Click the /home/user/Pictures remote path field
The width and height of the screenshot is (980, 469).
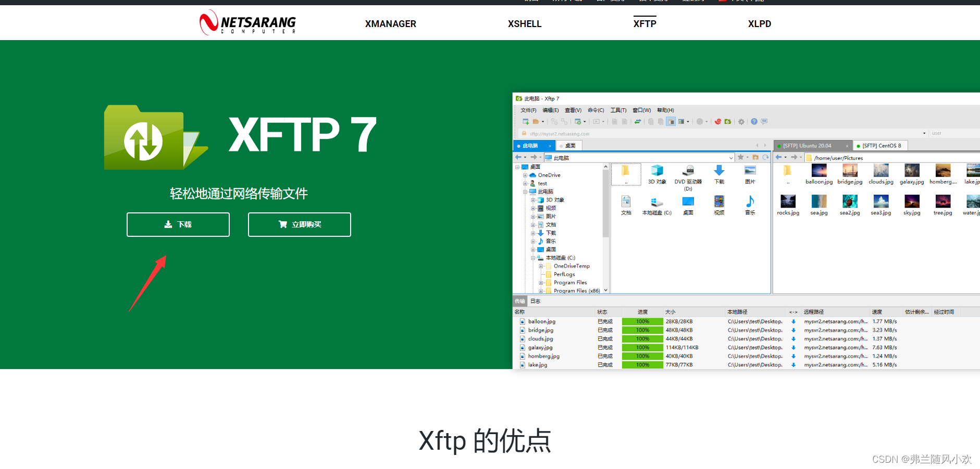pos(892,158)
